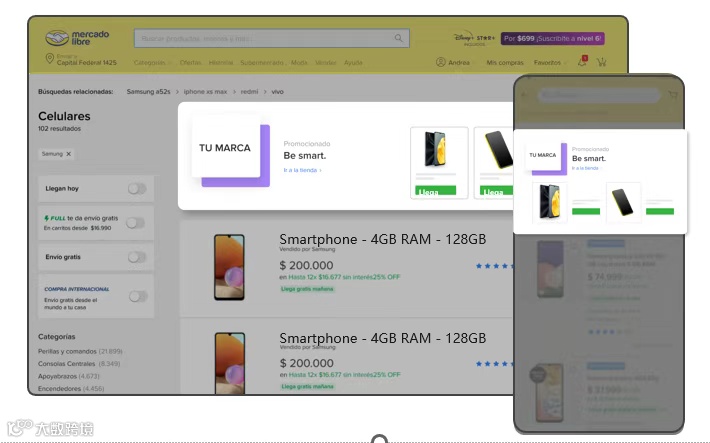The image size is (710, 443).
Task: Open Consolas Centrales category
Action: pyautogui.click(x=79, y=364)
